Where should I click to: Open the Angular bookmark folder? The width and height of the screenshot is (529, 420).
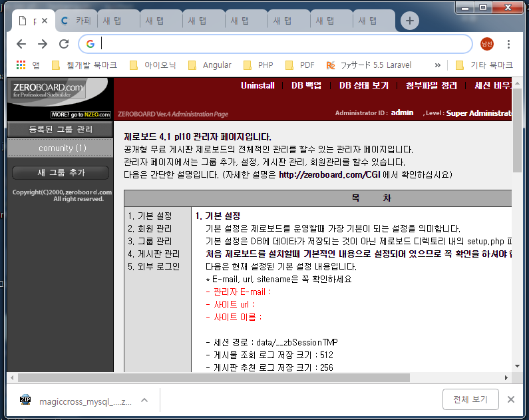(x=210, y=65)
